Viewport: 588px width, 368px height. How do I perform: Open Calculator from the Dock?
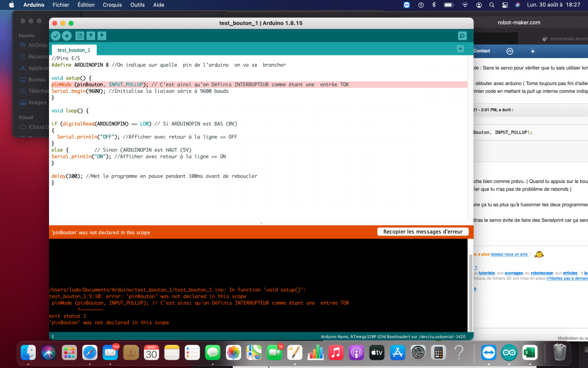(x=438, y=352)
